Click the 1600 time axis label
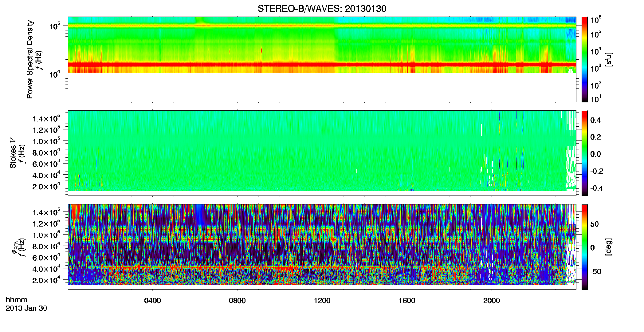The height and width of the screenshot is (332, 644). [407, 301]
